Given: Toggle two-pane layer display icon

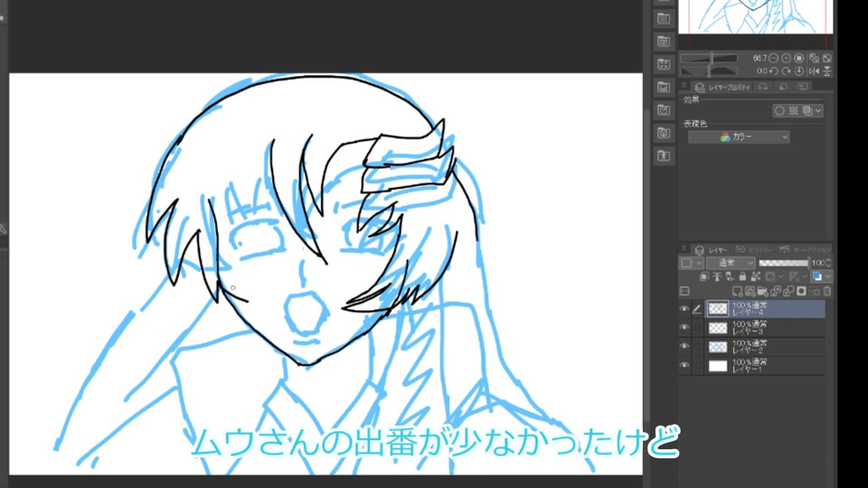Looking at the screenshot, I should [x=684, y=291].
